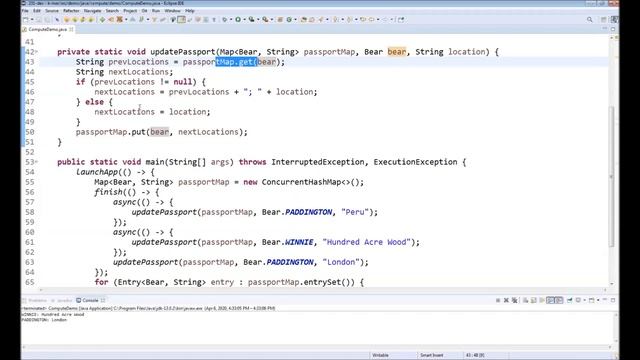Collapse the main method at line 53
The width and height of the screenshot is (640, 360).
[36, 162]
